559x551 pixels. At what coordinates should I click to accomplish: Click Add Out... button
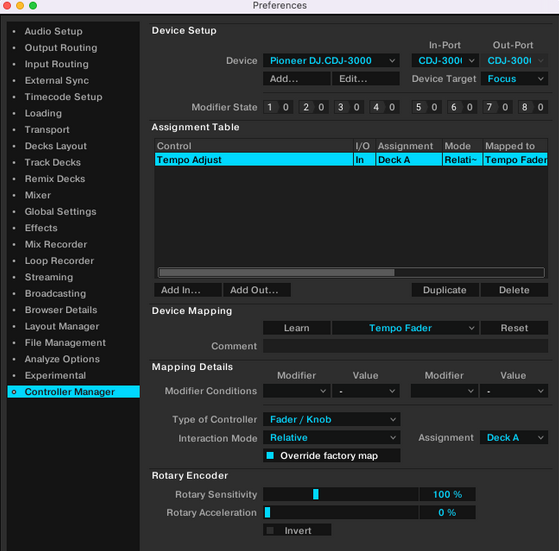click(x=257, y=290)
